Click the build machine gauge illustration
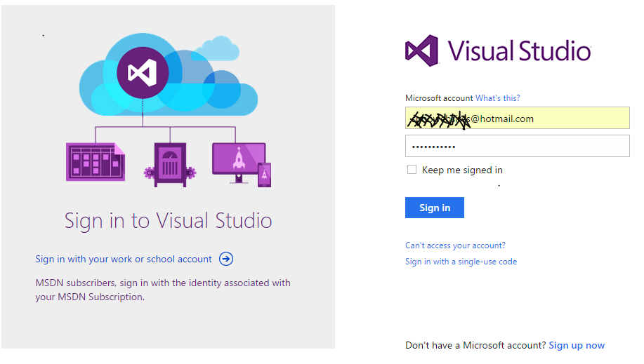 pos(170,165)
